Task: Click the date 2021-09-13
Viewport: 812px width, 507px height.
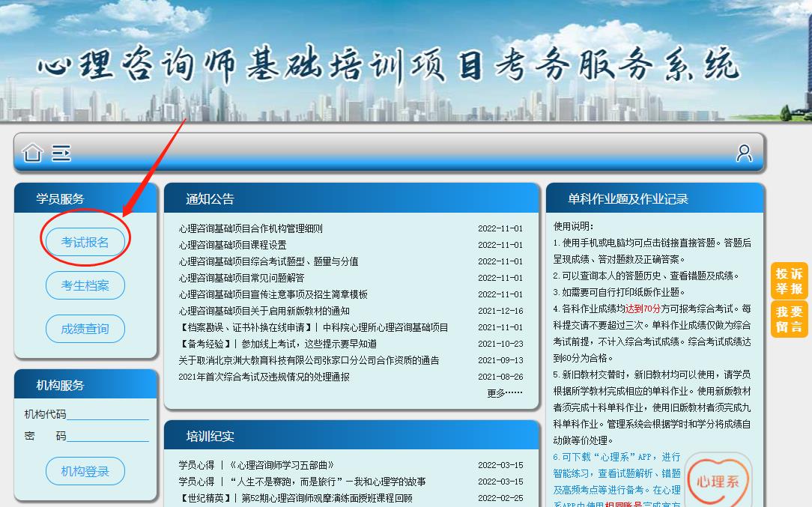Action: click(500, 360)
